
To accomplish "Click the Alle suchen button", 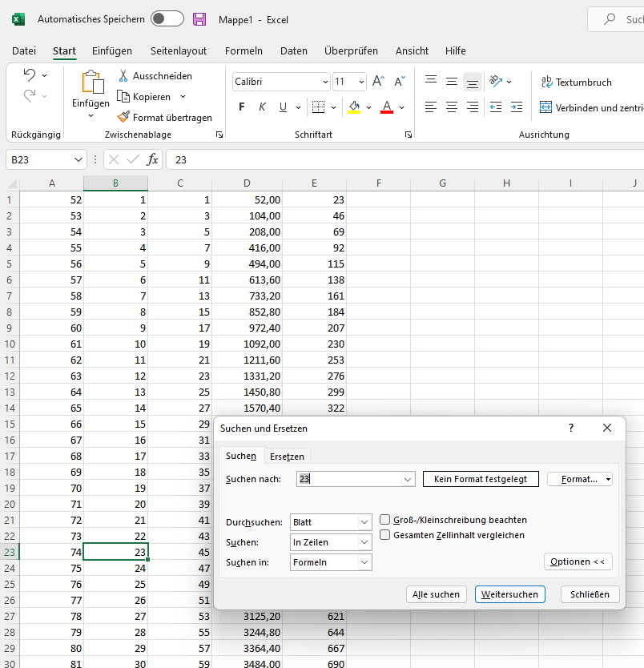I will pyautogui.click(x=436, y=594).
